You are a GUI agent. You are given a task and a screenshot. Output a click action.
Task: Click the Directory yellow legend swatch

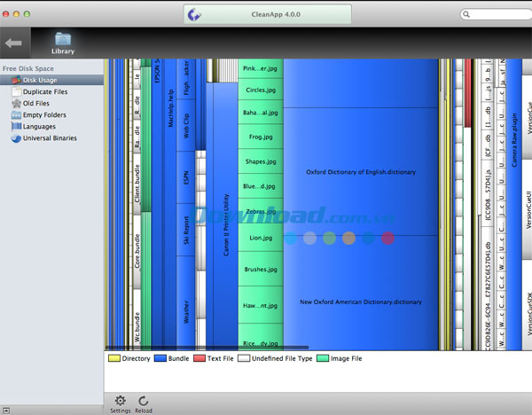(114, 358)
